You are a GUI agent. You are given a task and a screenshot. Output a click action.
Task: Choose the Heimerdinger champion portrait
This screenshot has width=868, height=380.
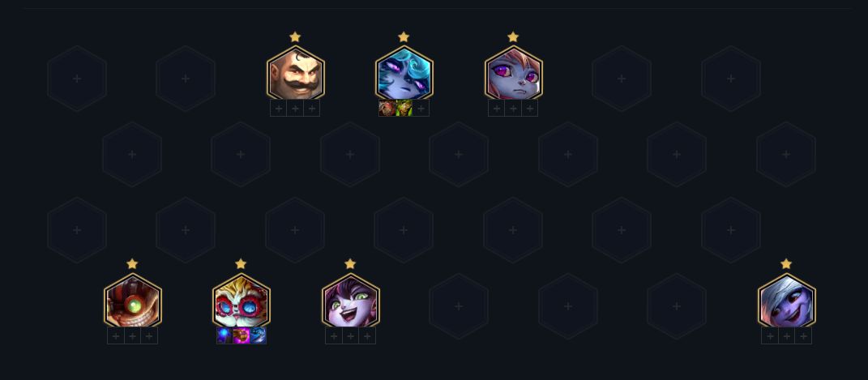click(242, 301)
